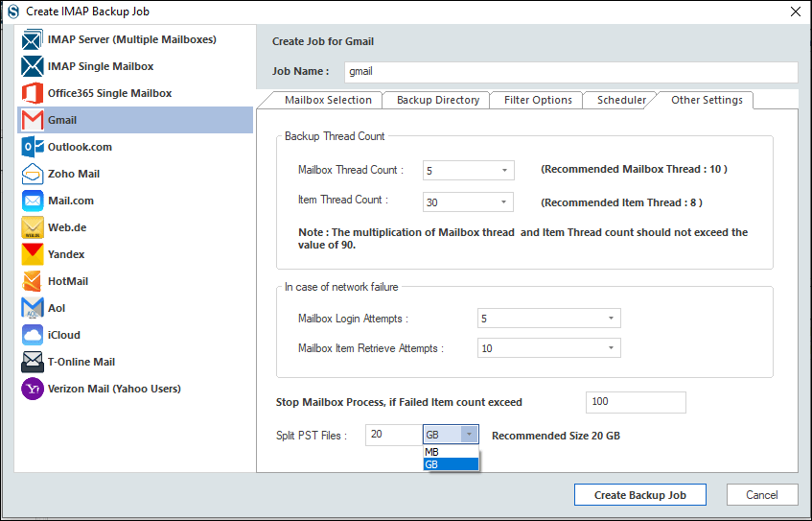This screenshot has width=812, height=521.
Task: Pick the Zoho Mail label
Action: (x=74, y=175)
